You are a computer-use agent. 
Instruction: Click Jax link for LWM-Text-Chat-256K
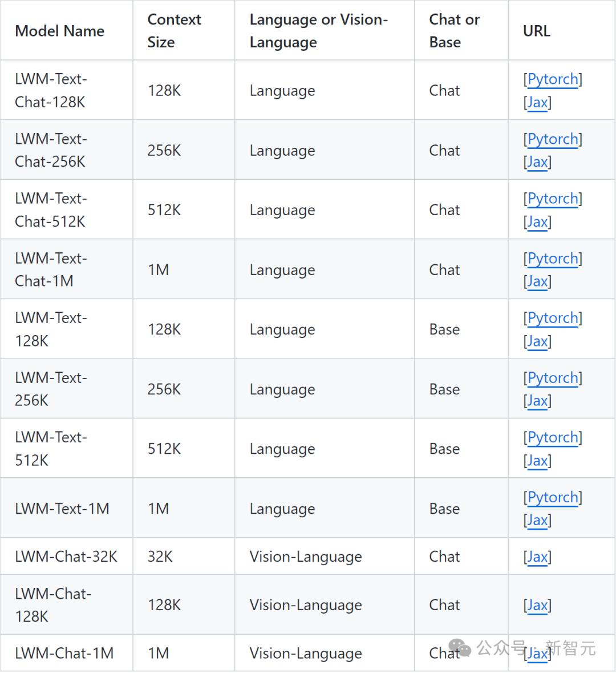(537, 162)
